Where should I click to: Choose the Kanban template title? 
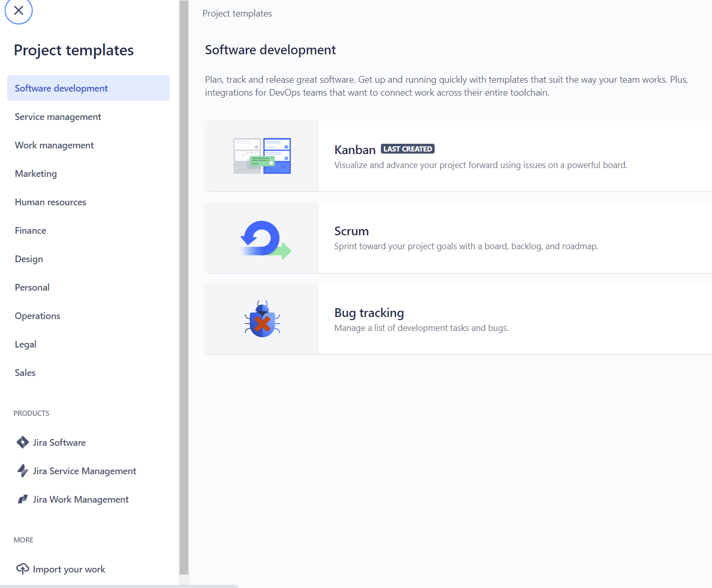[355, 149]
